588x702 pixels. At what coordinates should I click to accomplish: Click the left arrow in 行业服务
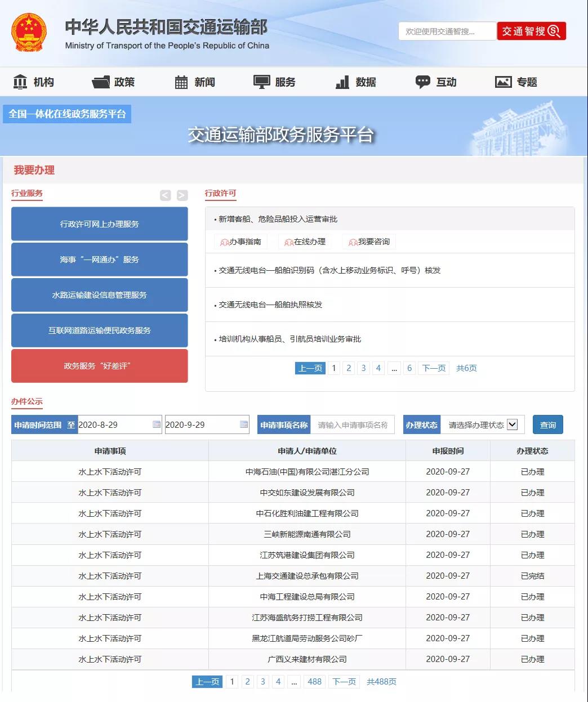165,195
